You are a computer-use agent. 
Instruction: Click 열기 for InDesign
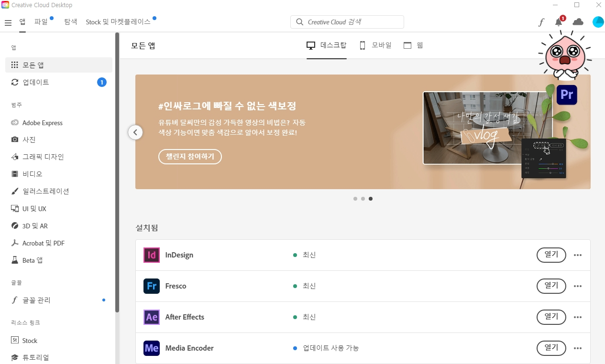(551, 255)
